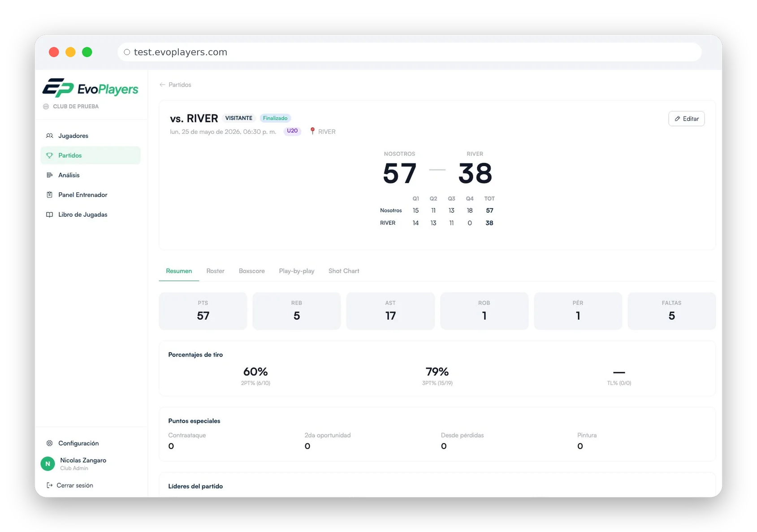This screenshot has width=757, height=532.
Task: Switch to the Boxscore tab
Action: pos(251,271)
